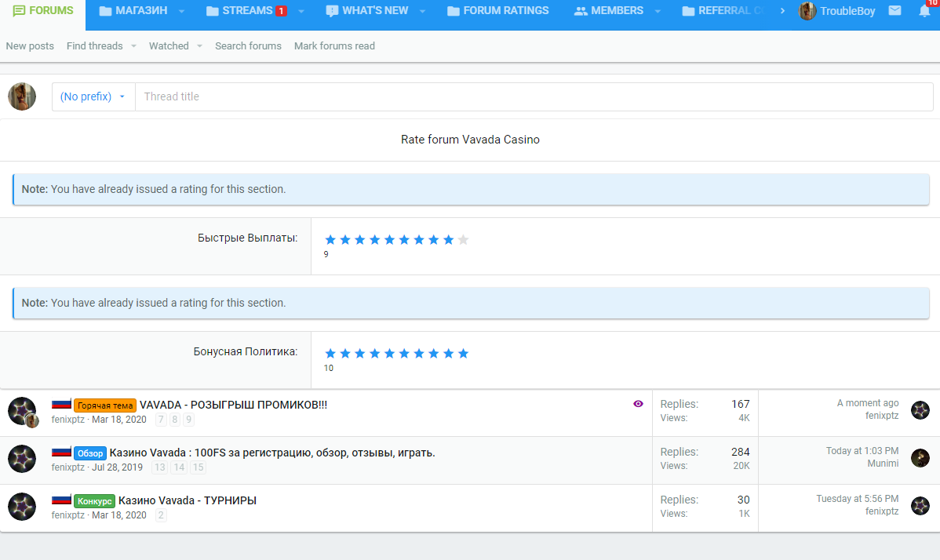Screen dimensions: 940x560
Task: Click the Обзор prefix label
Action: click(x=90, y=453)
